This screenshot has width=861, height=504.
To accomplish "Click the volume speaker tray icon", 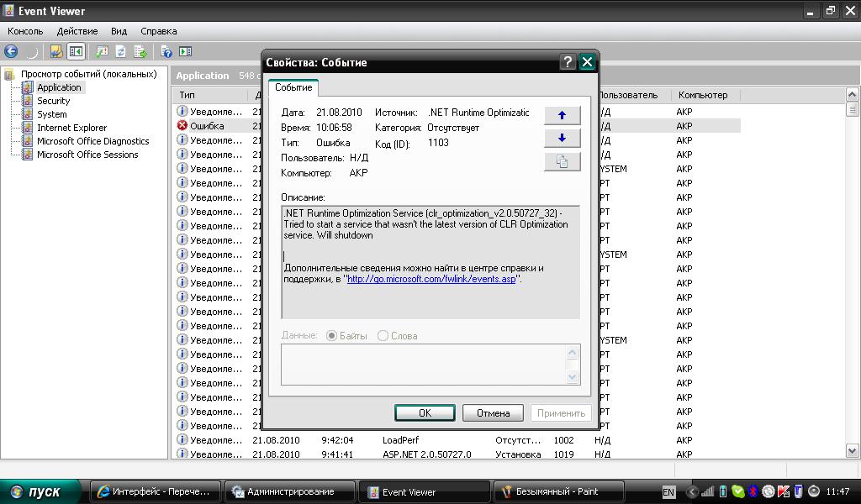I will 814,491.
